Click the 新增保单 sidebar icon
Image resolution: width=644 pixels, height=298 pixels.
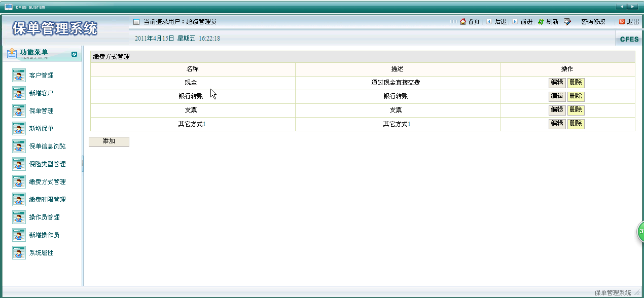tap(19, 129)
